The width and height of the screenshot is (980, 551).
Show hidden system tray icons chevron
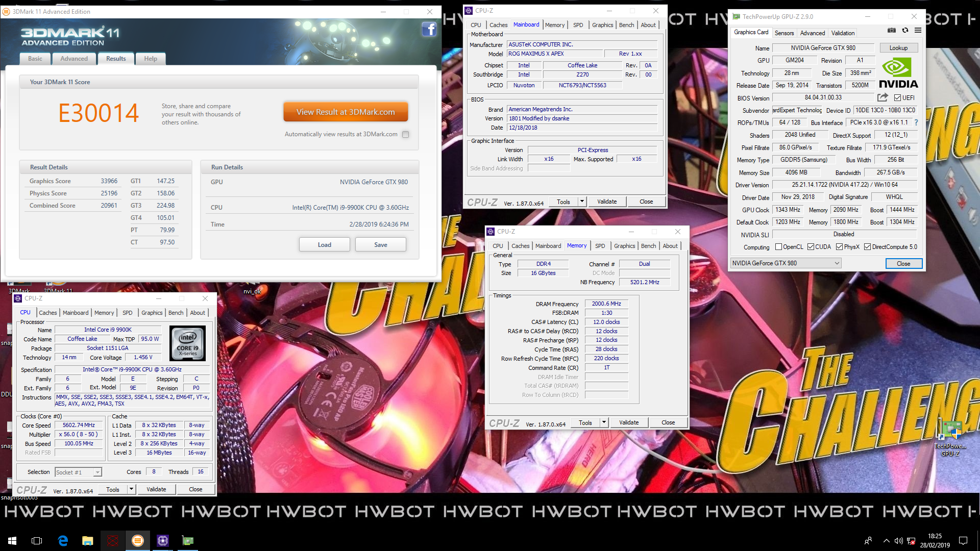(886, 541)
